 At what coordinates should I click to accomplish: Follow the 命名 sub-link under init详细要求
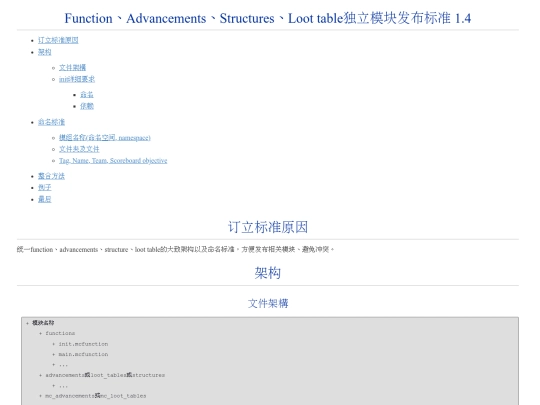[87, 94]
